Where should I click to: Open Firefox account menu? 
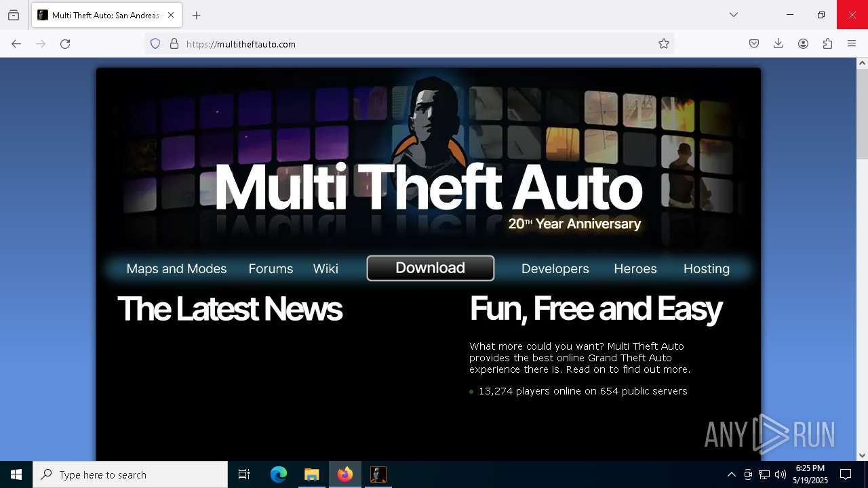tap(803, 43)
